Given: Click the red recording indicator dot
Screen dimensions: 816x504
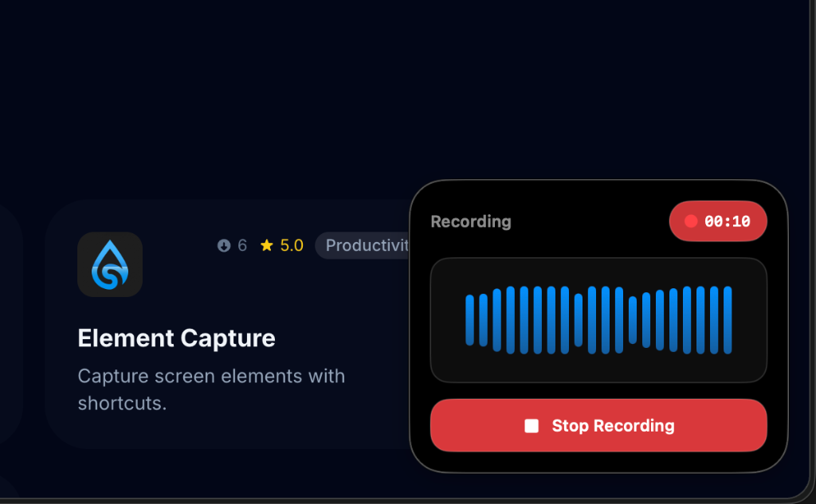Looking at the screenshot, I should [x=691, y=221].
